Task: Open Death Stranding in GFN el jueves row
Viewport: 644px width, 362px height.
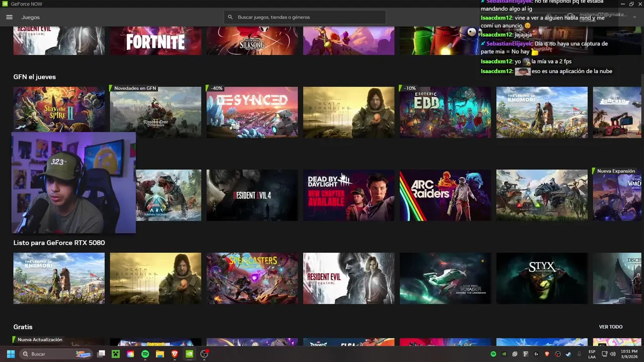Action: point(349,112)
